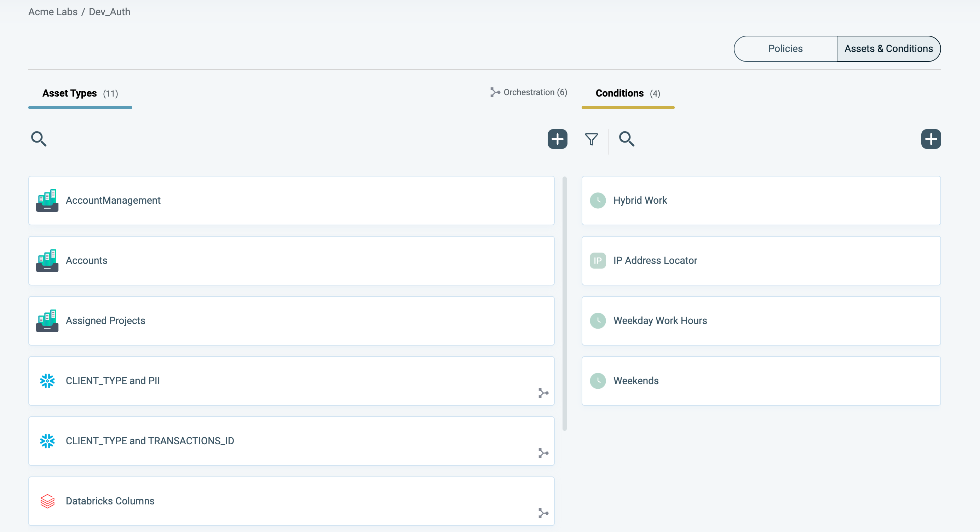Screen dimensions: 980x532
Task: Select the Asset Types tab
Action: 80,93
